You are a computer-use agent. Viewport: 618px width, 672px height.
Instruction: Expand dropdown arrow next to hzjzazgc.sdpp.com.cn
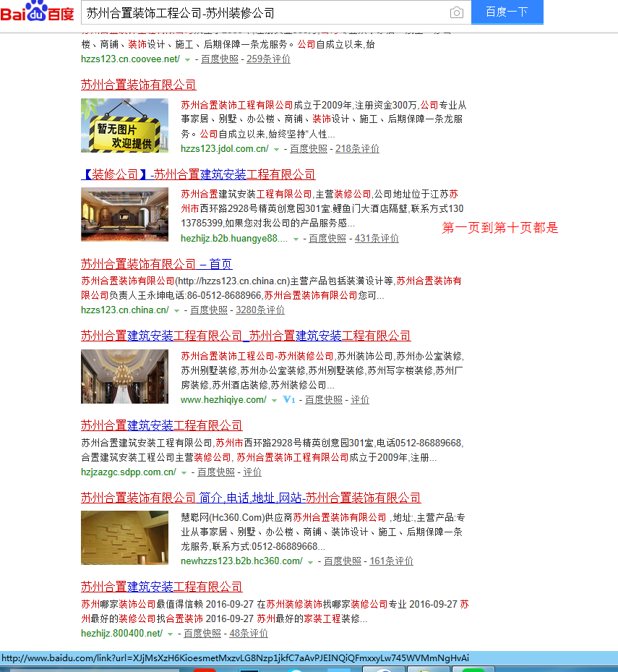point(184,472)
